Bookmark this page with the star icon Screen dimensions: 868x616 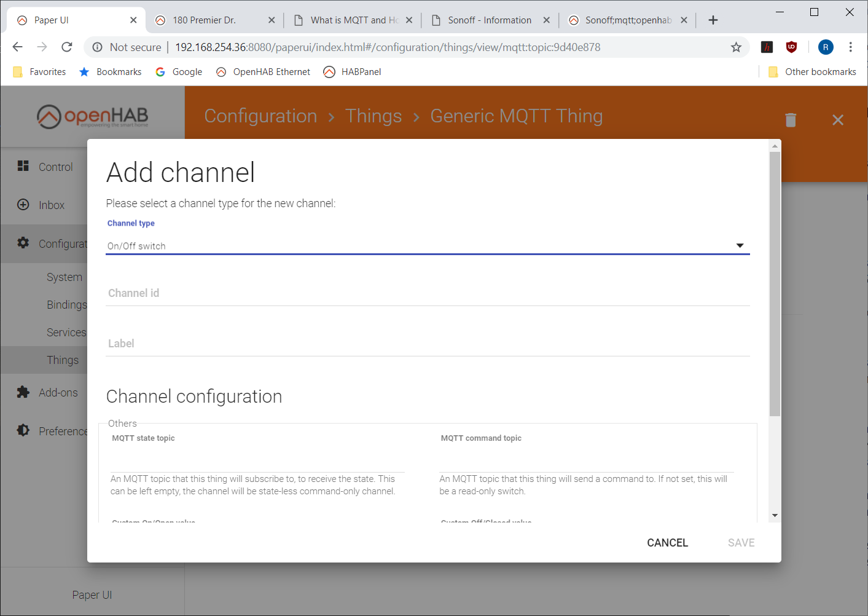click(x=736, y=47)
